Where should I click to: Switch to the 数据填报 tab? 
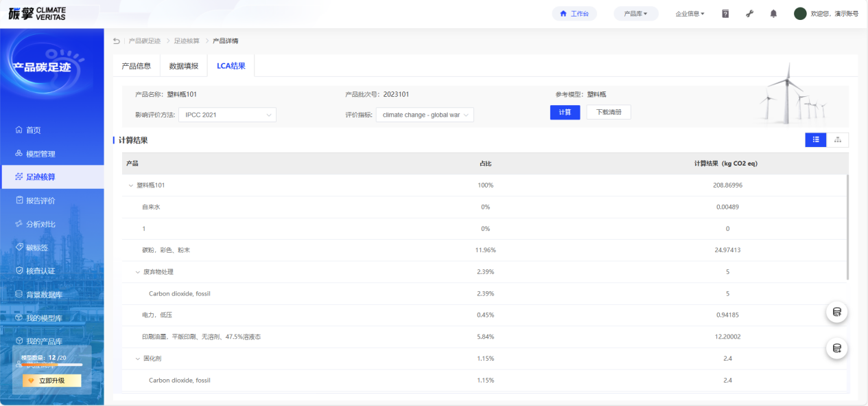pyautogui.click(x=184, y=66)
